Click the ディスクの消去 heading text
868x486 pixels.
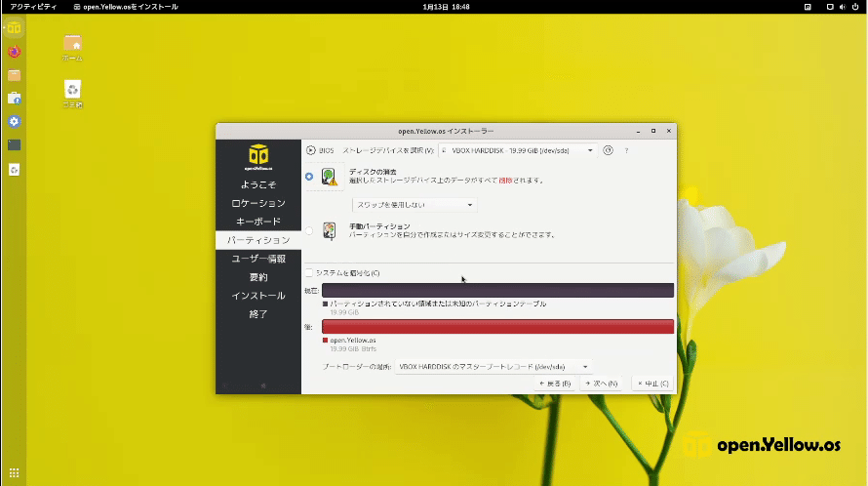373,172
